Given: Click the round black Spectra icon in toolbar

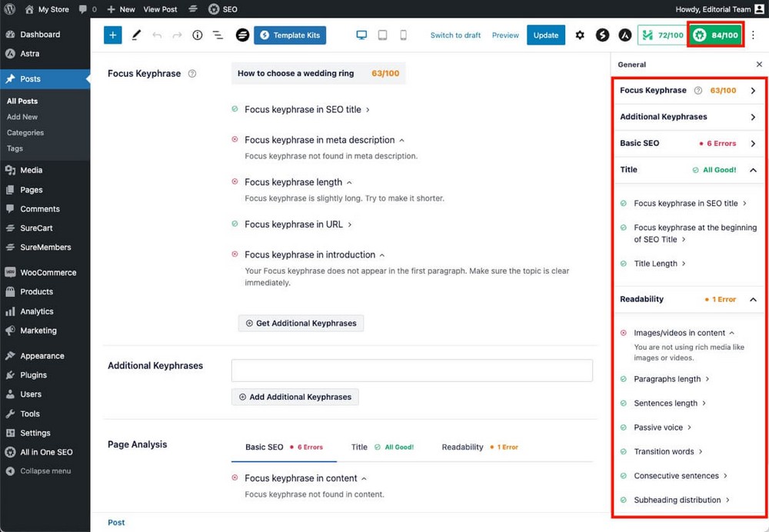Looking at the screenshot, I should (x=242, y=35).
